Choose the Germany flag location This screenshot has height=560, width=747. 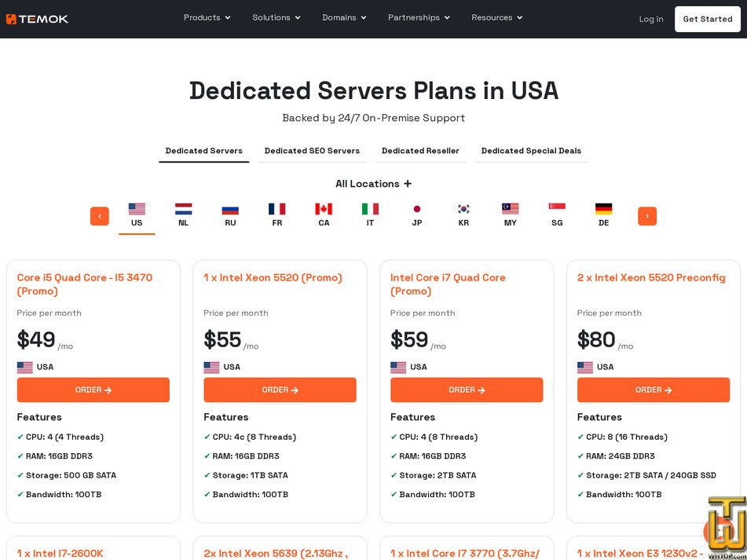click(x=603, y=214)
